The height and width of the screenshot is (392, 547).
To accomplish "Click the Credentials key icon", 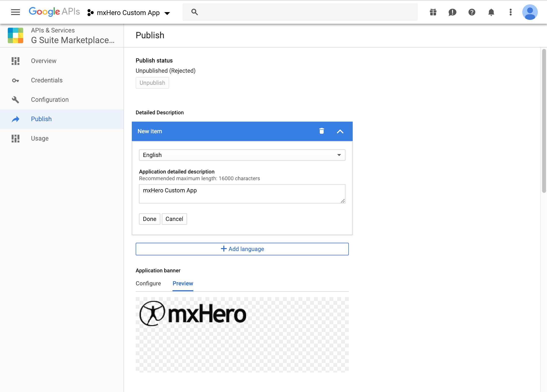I will [16, 80].
